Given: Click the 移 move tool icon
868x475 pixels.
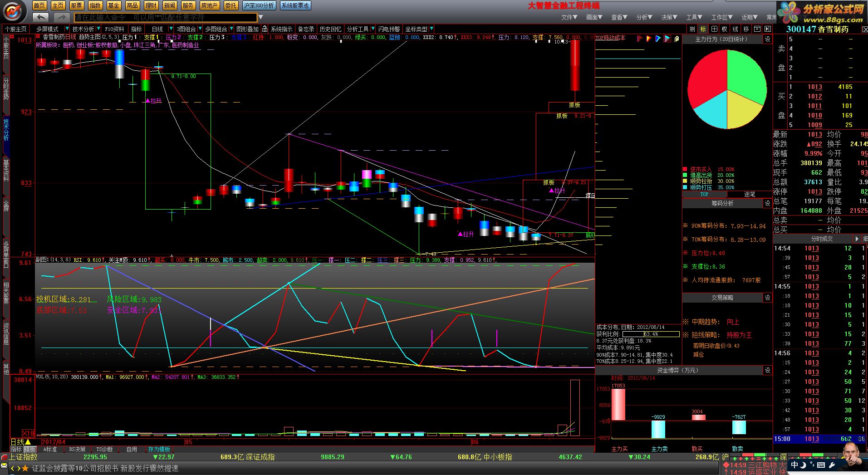Looking at the screenshot, I should (x=746, y=29).
